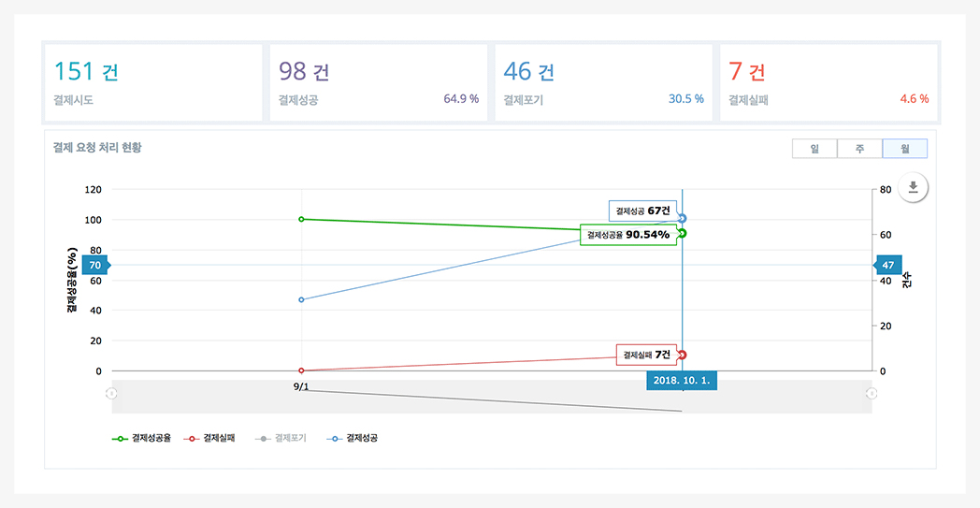Image resolution: width=980 pixels, height=508 pixels.
Task: Click the 7 건 결제실패 summary card
Action: (828, 82)
